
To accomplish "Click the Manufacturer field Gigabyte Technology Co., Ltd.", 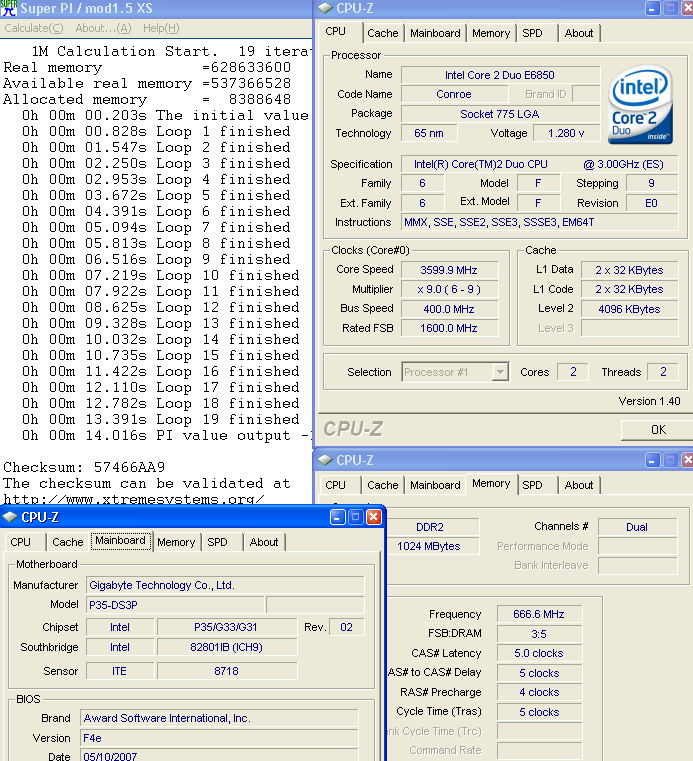I will coord(225,585).
